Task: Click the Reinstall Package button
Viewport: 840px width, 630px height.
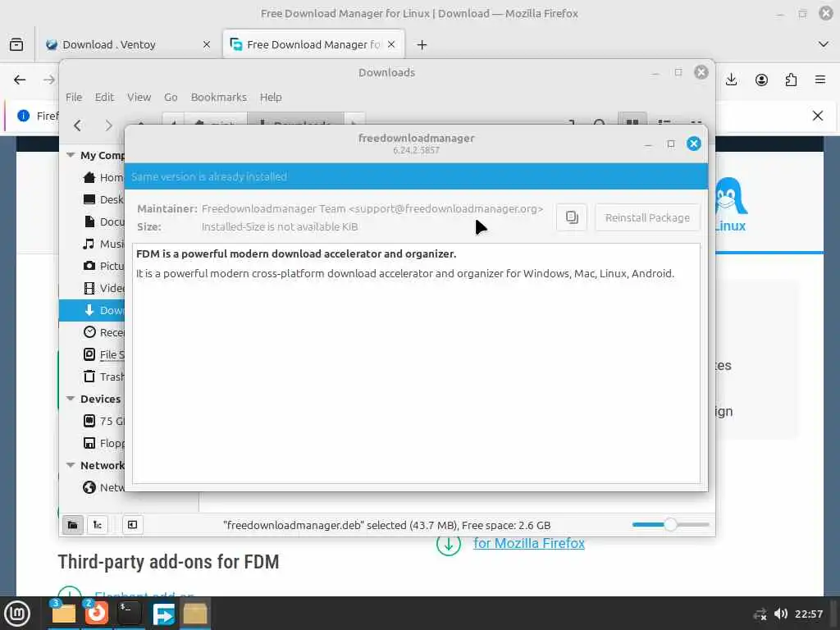Action: 647,217
